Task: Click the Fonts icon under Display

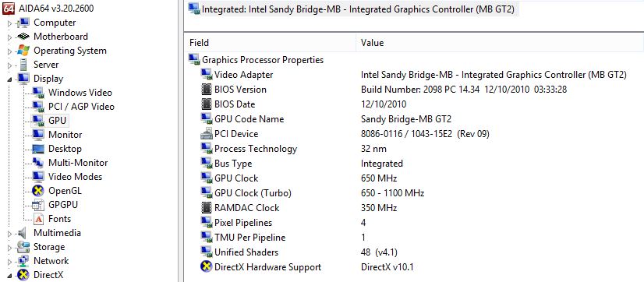Action: pyautogui.click(x=38, y=219)
